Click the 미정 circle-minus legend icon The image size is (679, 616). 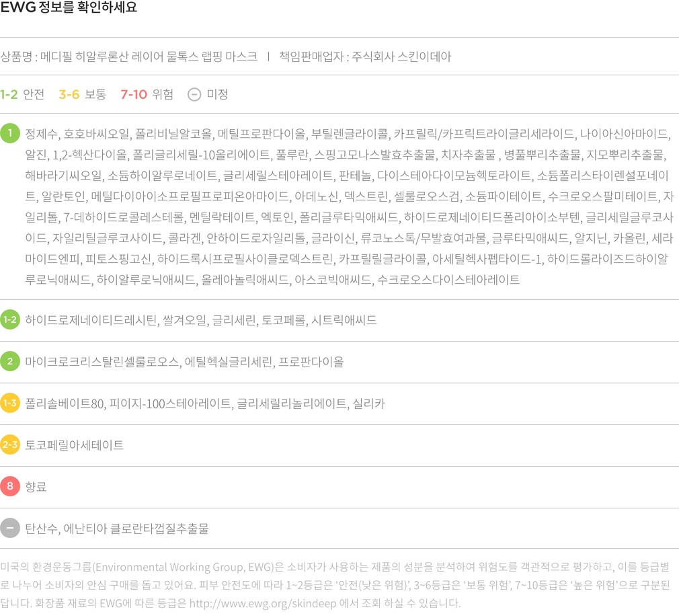(194, 94)
